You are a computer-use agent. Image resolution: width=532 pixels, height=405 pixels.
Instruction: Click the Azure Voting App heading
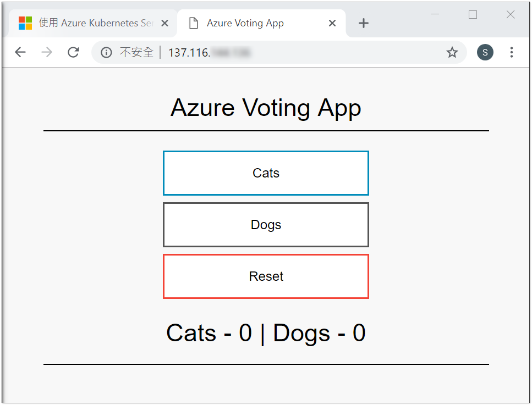coord(266,108)
